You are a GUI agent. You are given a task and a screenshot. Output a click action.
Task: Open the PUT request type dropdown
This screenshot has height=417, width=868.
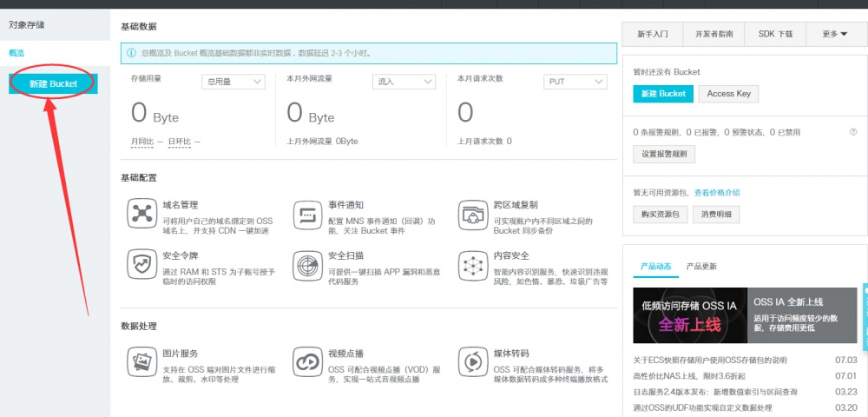[575, 82]
